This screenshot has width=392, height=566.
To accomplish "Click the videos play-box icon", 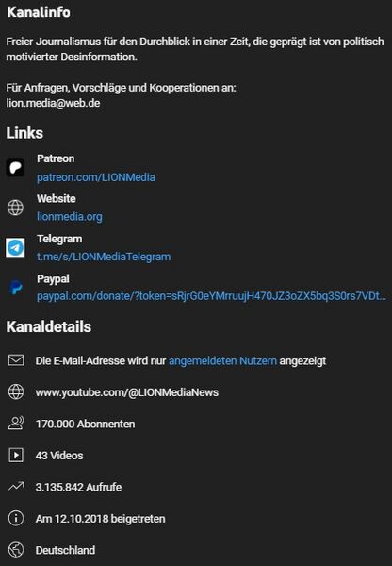I will 16,456.
